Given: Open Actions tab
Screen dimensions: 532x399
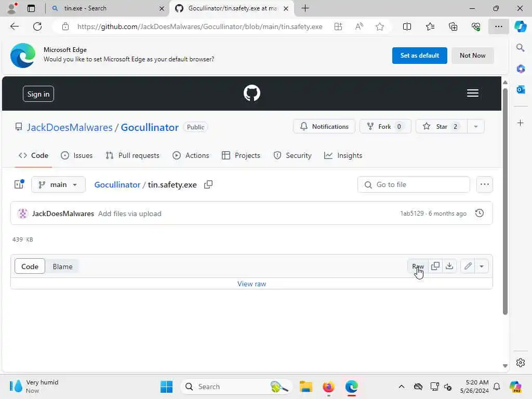Looking at the screenshot, I should pyautogui.click(x=191, y=155).
